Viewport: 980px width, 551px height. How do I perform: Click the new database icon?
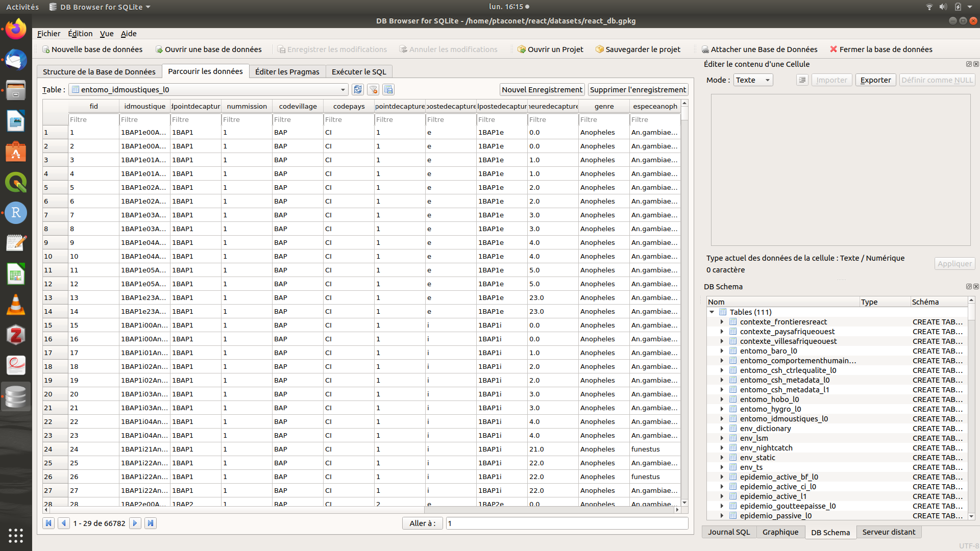tap(46, 49)
